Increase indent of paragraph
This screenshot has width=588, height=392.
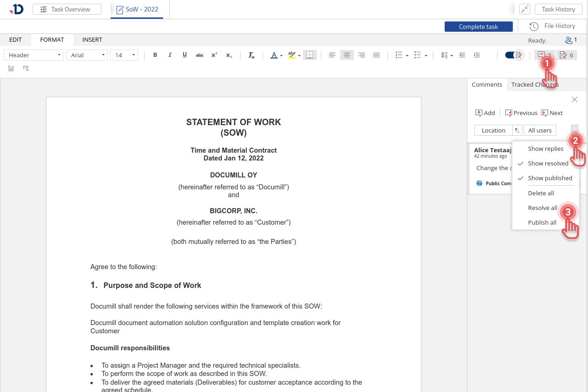coord(477,55)
